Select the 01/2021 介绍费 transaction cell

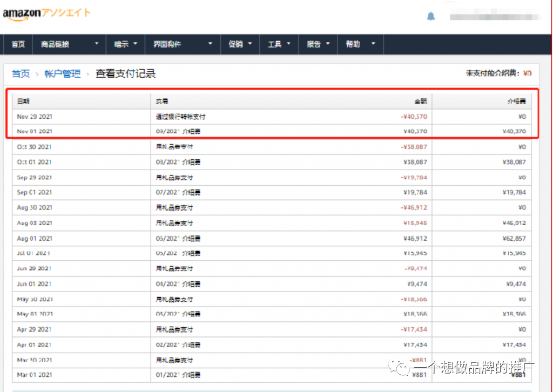tap(178, 375)
